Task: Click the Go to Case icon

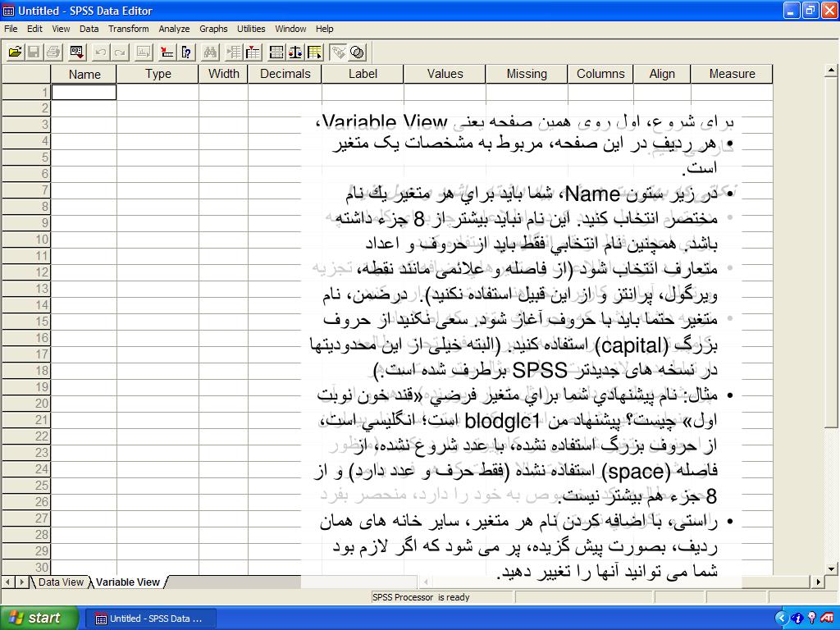Action: (x=167, y=52)
